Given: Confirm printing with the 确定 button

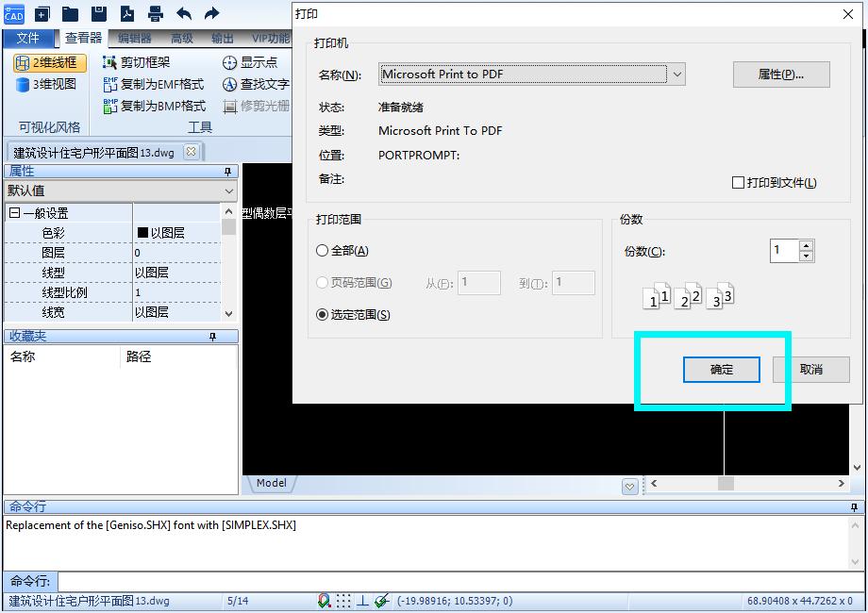Looking at the screenshot, I should click(721, 370).
